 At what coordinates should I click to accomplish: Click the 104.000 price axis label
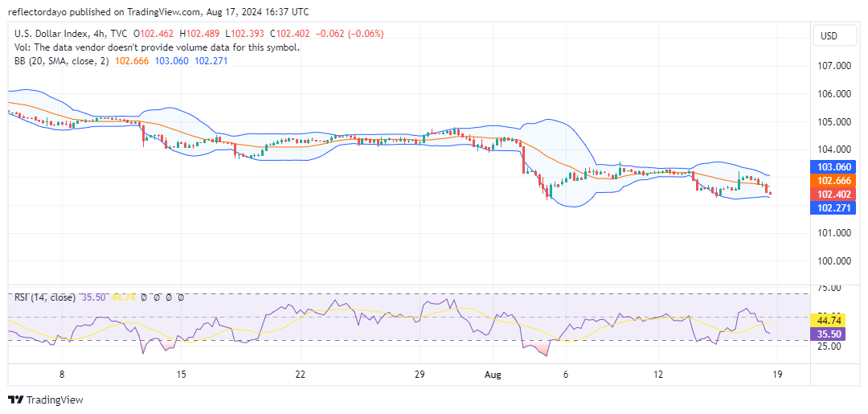point(834,150)
